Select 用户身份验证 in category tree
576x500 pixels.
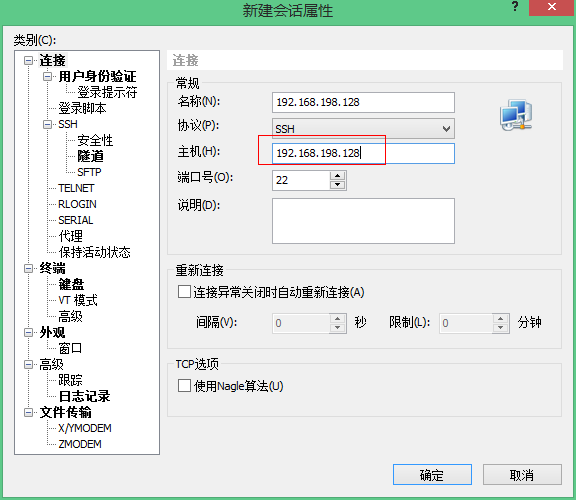click(x=97, y=76)
